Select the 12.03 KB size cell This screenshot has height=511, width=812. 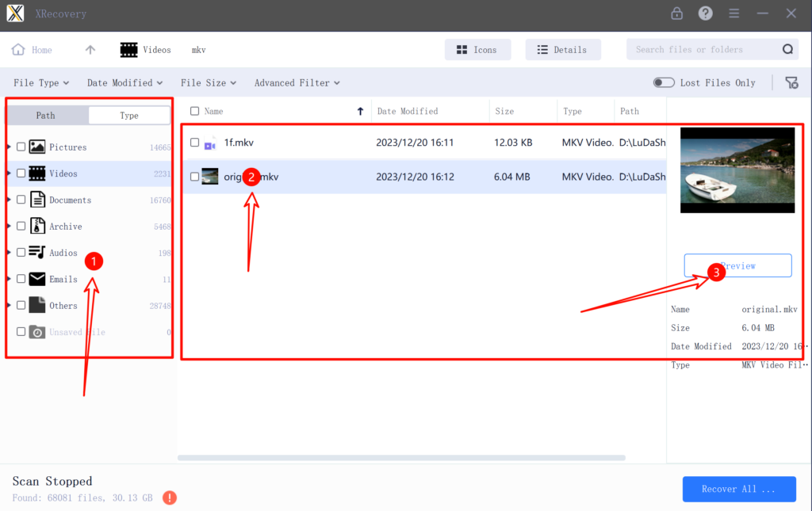click(x=513, y=143)
